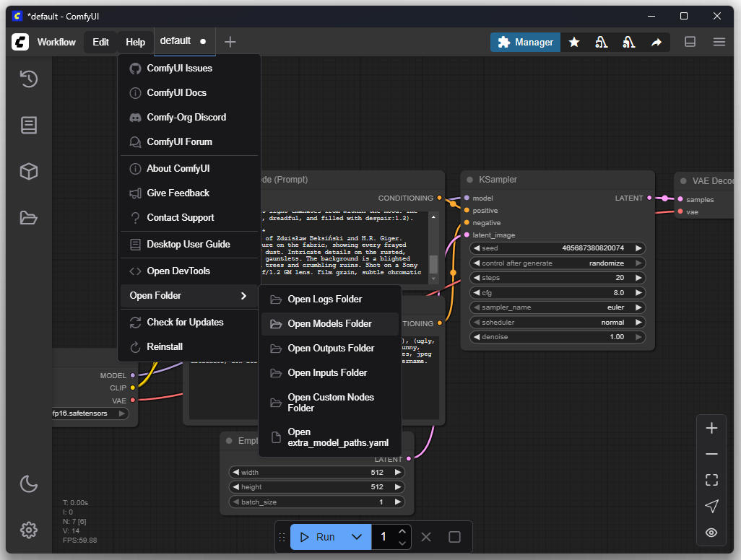The width and height of the screenshot is (741, 560).
Task: Click the Manager button
Action: (526, 43)
